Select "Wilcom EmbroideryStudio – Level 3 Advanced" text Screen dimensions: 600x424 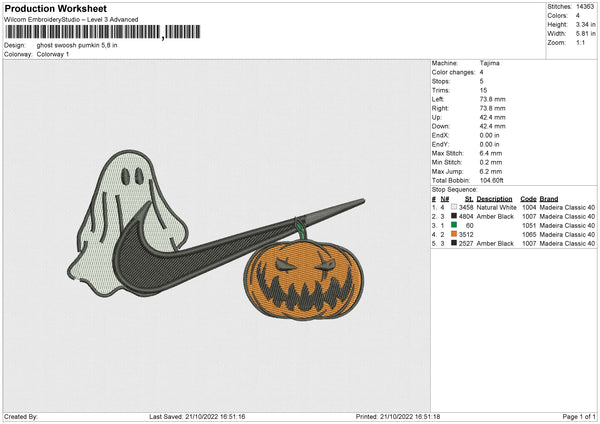click(71, 20)
